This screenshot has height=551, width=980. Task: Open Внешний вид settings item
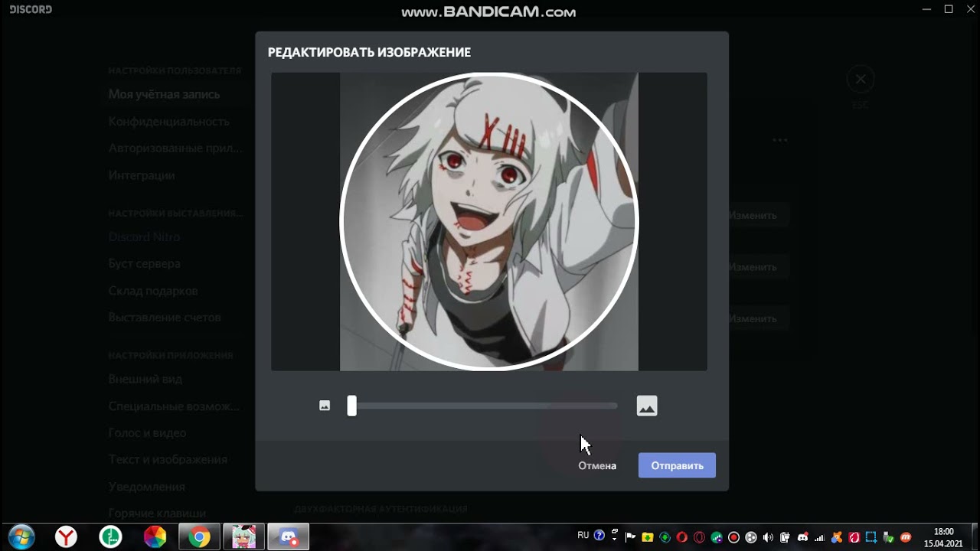coord(145,379)
